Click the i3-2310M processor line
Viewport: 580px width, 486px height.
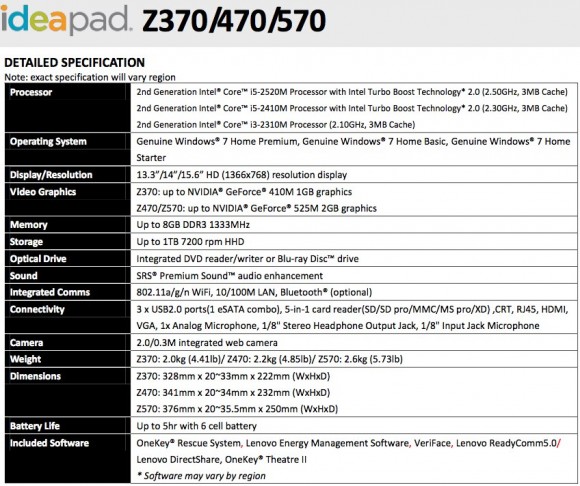coord(276,125)
